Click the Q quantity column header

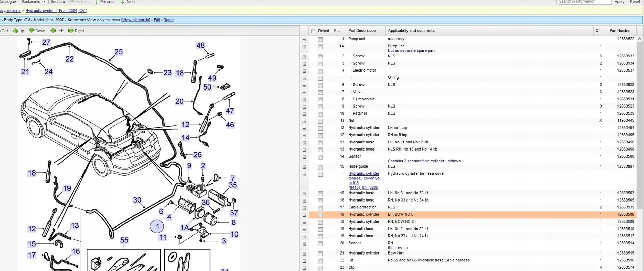point(598,31)
